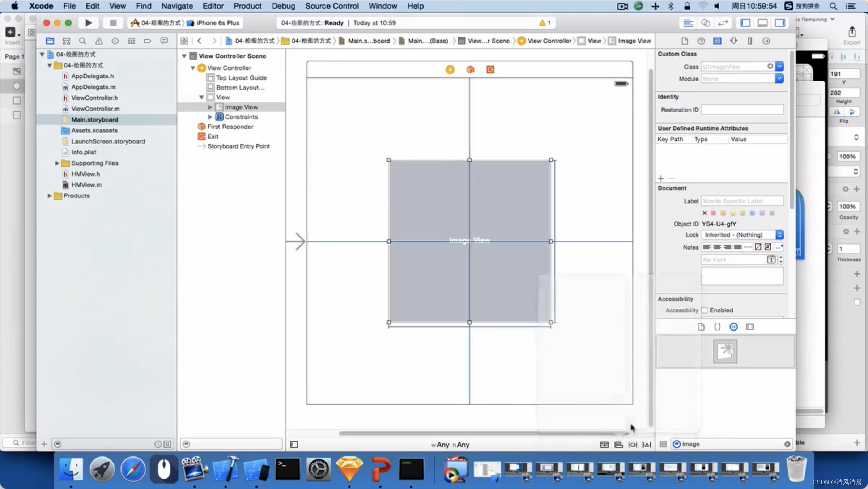Viewport: 868px width, 489px height.
Task: Select the Identity Inspector icon
Action: point(717,41)
